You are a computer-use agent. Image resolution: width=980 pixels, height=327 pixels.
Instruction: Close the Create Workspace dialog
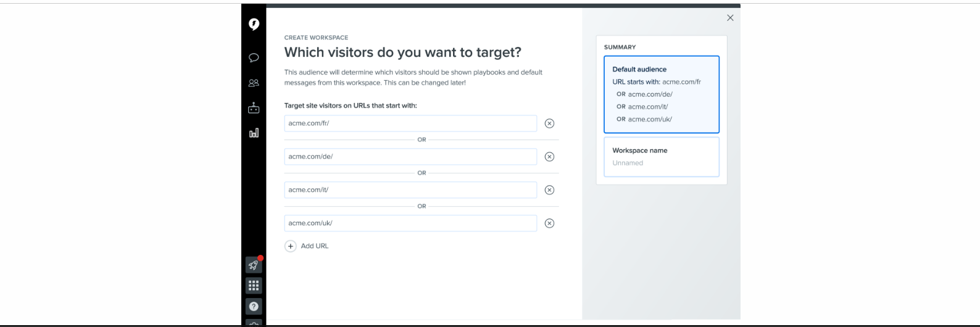click(730, 18)
